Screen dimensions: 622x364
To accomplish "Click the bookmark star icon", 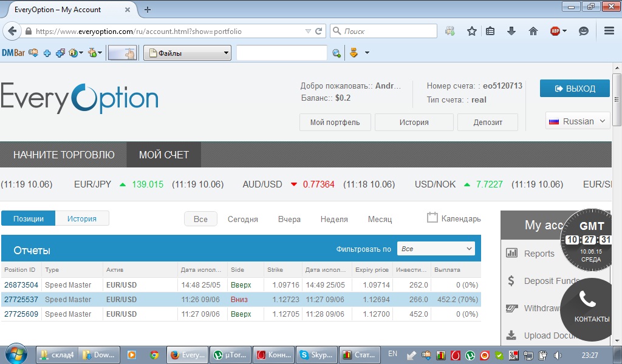I will [x=471, y=31].
